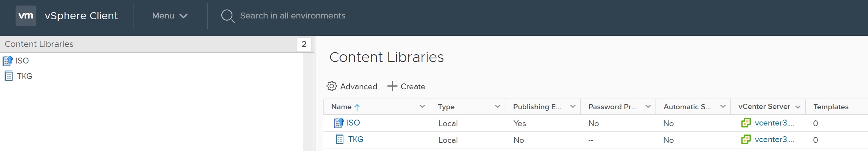Open the Publishing column filter chevron
The height and width of the screenshot is (151, 868).
[x=573, y=107]
